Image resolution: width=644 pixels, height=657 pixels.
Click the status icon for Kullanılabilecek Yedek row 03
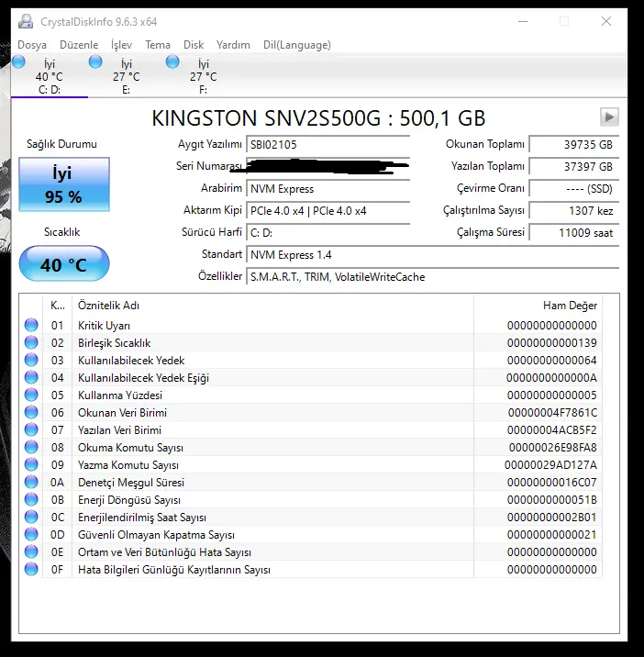pyautogui.click(x=31, y=360)
